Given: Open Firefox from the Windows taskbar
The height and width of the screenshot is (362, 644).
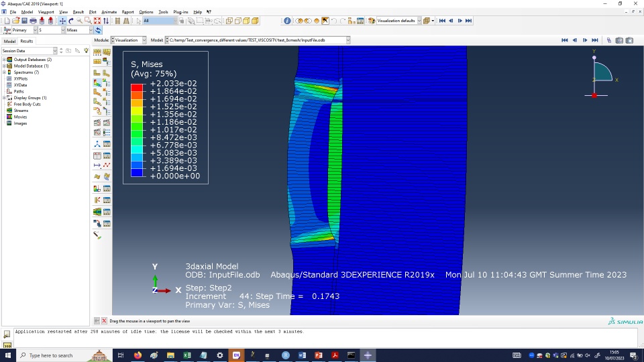Looking at the screenshot, I should tap(138, 355).
